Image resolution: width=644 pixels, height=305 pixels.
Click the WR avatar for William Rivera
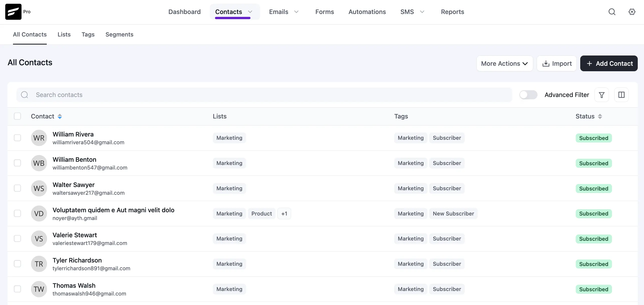point(39,138)
